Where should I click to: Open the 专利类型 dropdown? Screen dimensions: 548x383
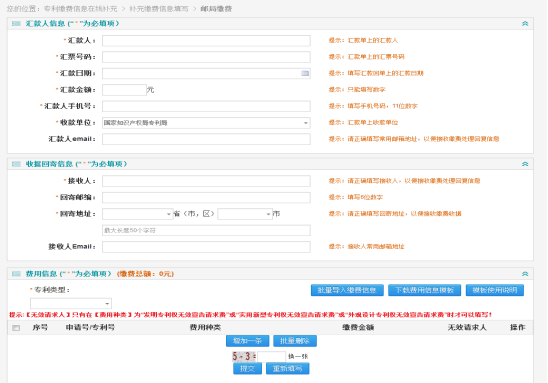(71, 303)
